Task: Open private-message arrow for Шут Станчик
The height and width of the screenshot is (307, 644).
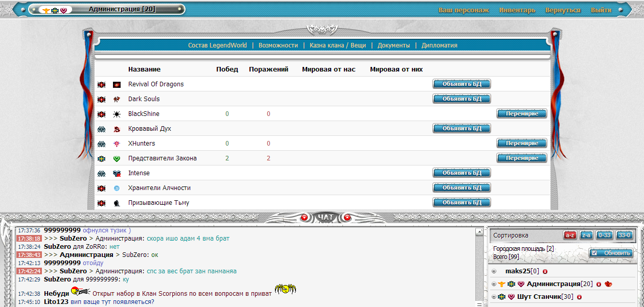Action: pyautogui.click(x=494, y=297)
